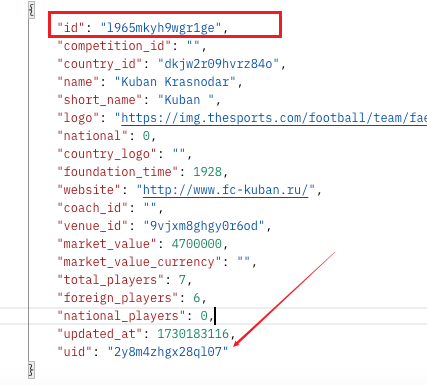Select the market value 4700000
The height and width of the screenshot is (385, 427).
point(197,244)
